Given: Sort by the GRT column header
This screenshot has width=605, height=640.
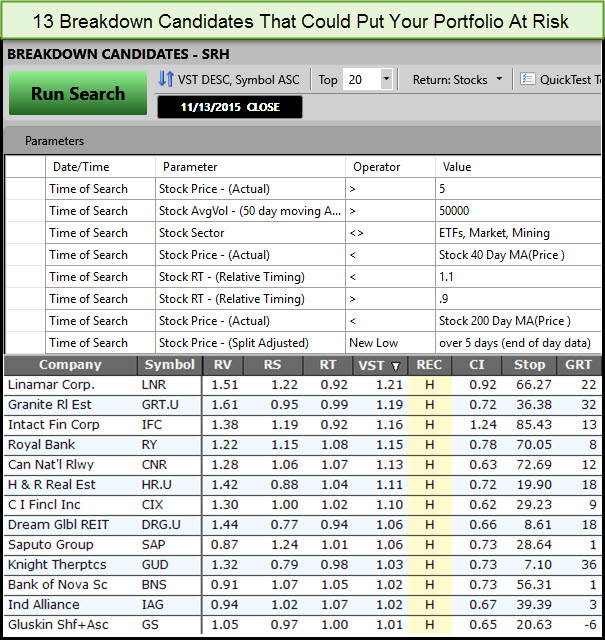Looking at the screenshot, I should [x=578, y=365].
